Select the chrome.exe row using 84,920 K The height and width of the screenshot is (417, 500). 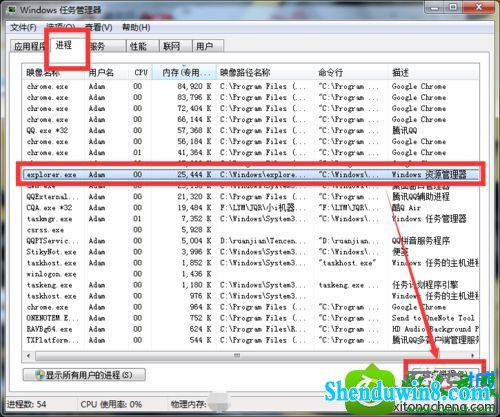(251, 86)
